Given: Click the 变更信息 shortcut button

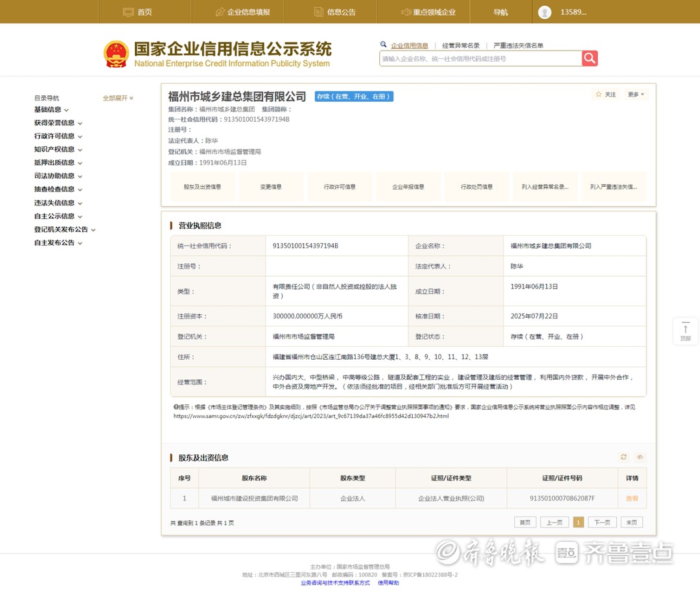Looking at the screenshot, I should pos(271,187).
